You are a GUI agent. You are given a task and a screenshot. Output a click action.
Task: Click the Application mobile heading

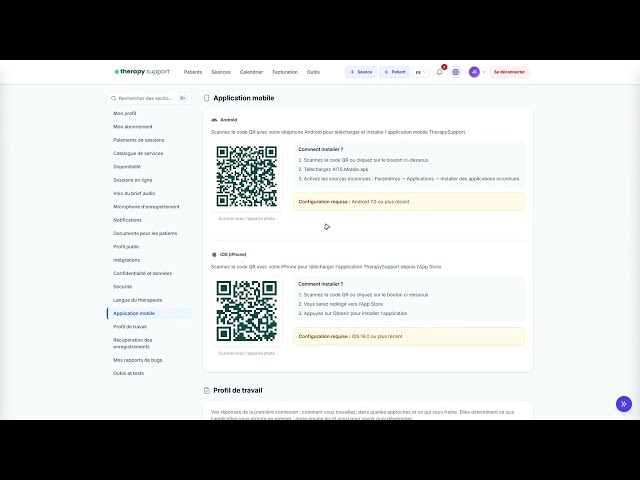pos(244,98)
